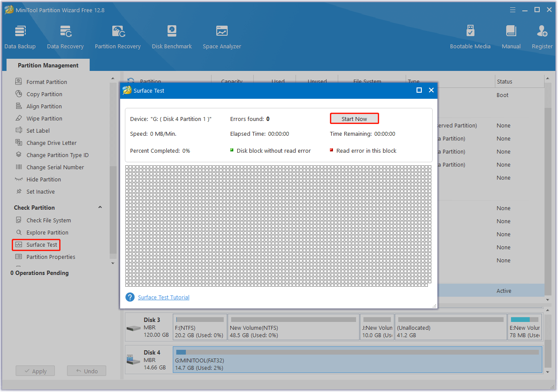
Task: Click Start Now button
Action: [x=354, y=119]
